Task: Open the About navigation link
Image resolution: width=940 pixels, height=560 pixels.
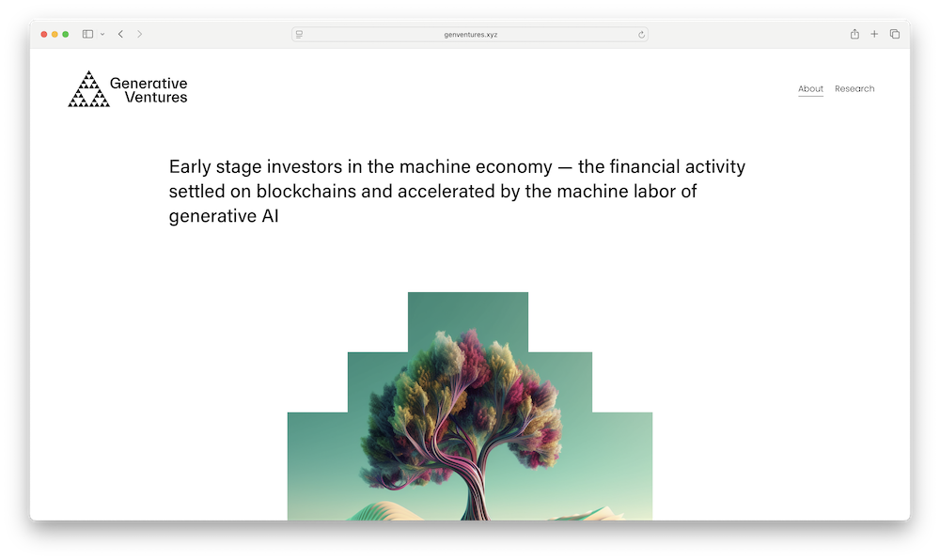Action: pos(810,88)
